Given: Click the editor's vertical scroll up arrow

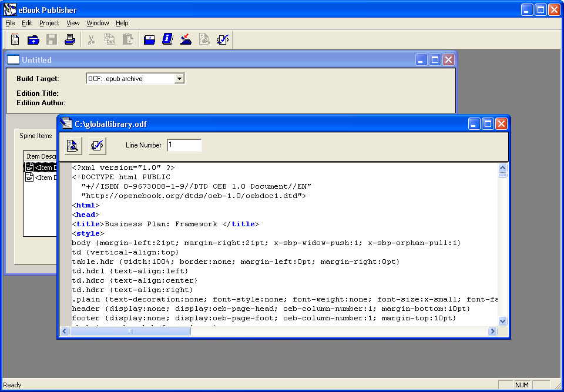Looking at the screenshot, I should click(502, 167).
